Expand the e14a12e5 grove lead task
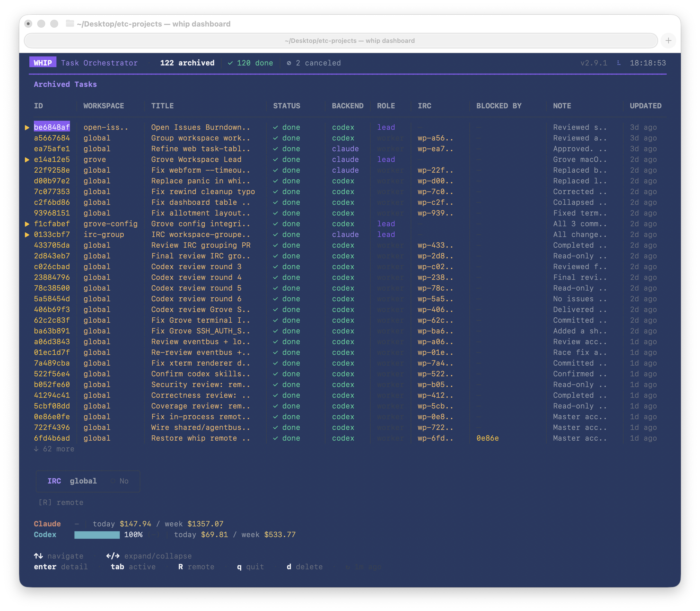This screenshot has height=611, width=700. click(27, 160)
